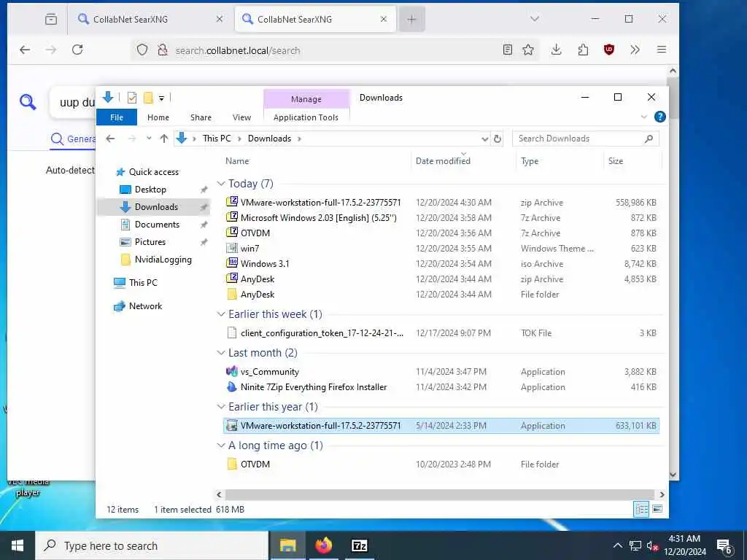Image resolution: width=747 pixels, height=560 pixels.
Task: Switch to Large icons view in status bar
Action: pyautogui.click(x=657, y=510)
